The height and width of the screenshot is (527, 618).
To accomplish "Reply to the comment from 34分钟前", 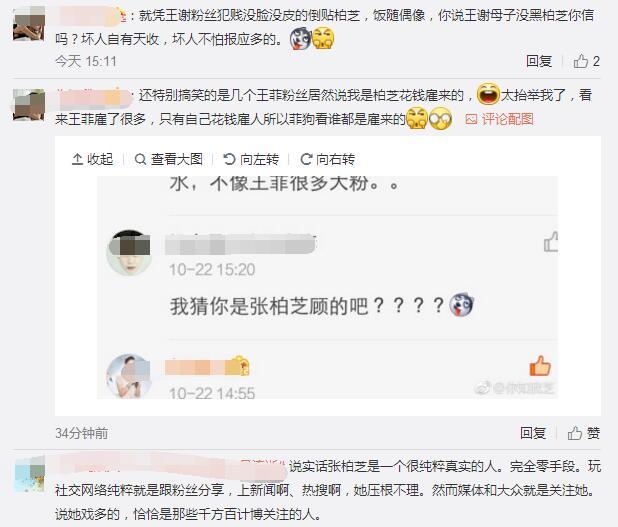I will tap(533, 433).
